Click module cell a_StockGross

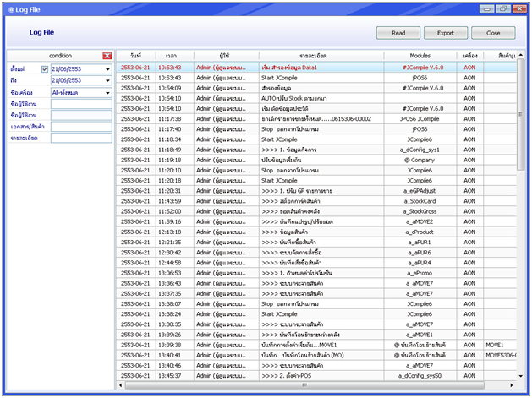420,211
